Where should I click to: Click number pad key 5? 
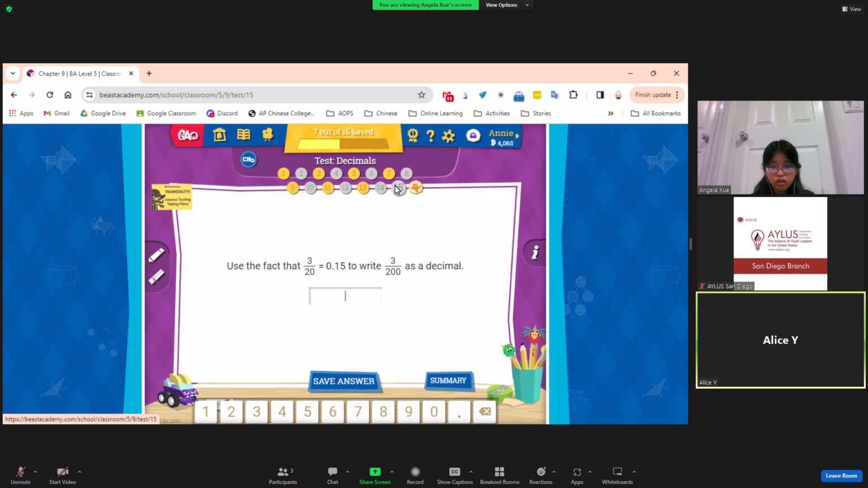pyautogui.click(x=307, y=412)
